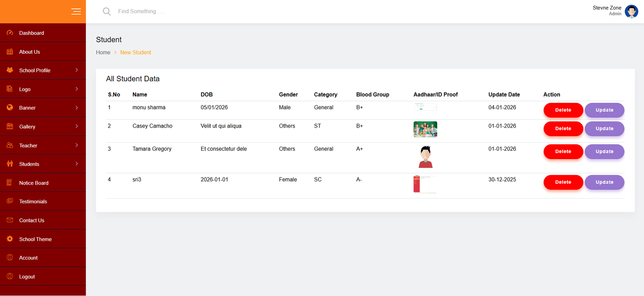Click the Name column header
This screenshot has width=644, height=296.
click(x=140, y=95)
